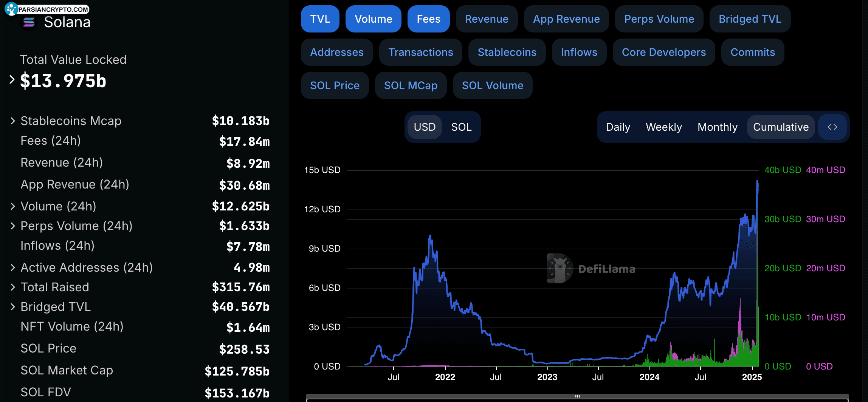Expand the Total Raised row
The height and width of the screenshot is (402, 868).
click(13, 287)
